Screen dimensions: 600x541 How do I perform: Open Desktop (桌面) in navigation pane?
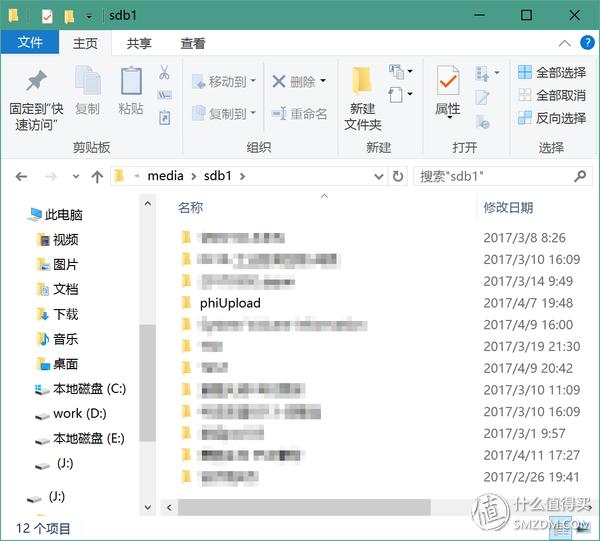(57, 364)
